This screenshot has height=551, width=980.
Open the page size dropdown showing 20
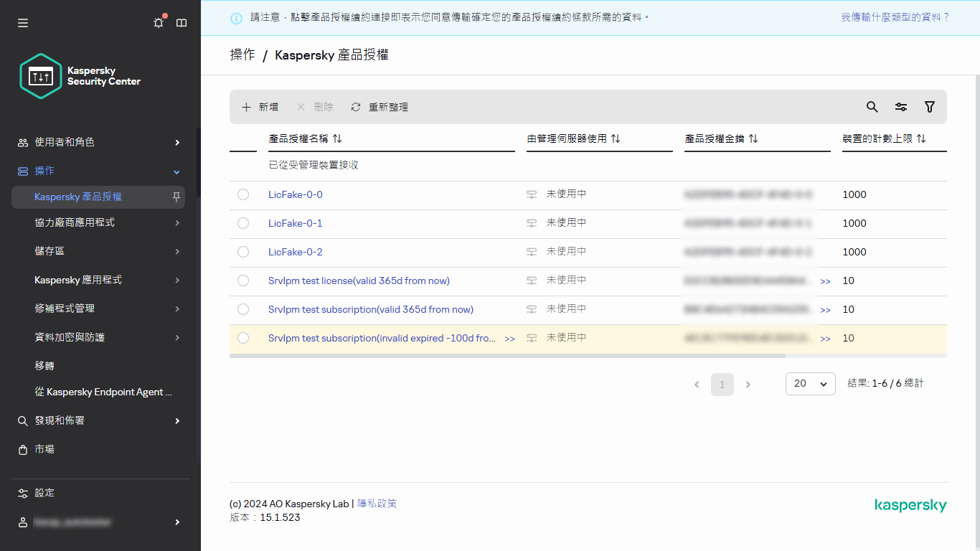810,383
